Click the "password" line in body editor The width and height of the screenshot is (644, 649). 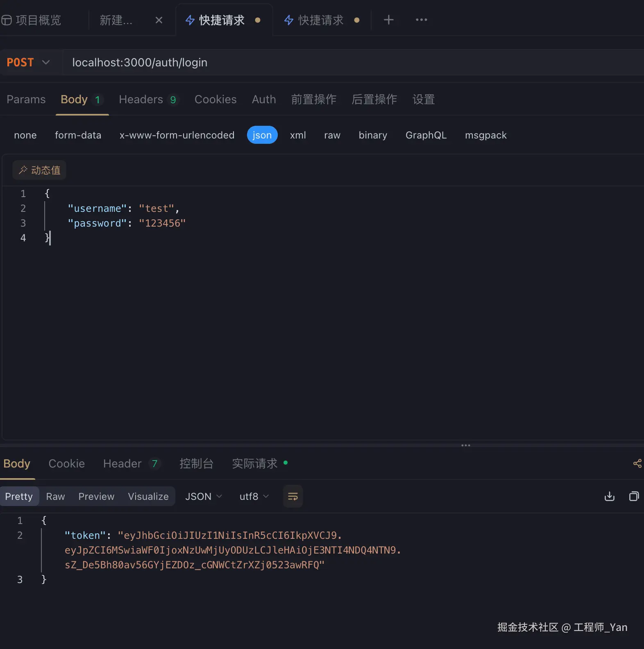127,223
